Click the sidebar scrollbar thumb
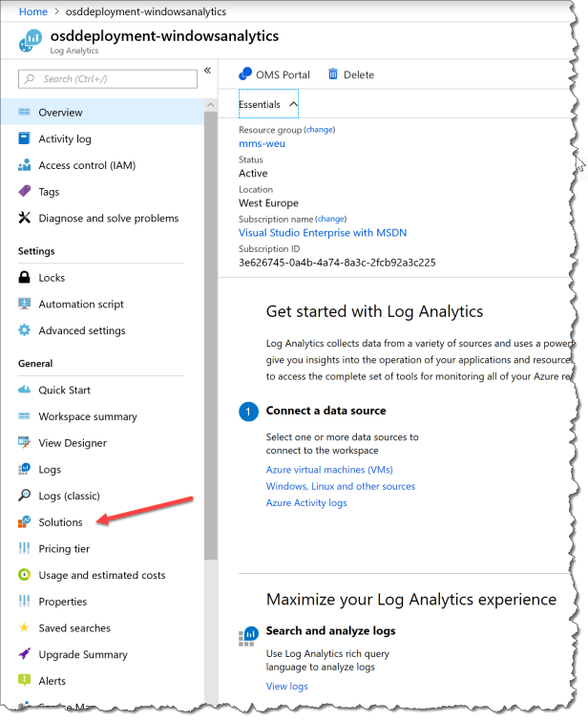Viewport: 588px width, 721px height. (211, 335)
